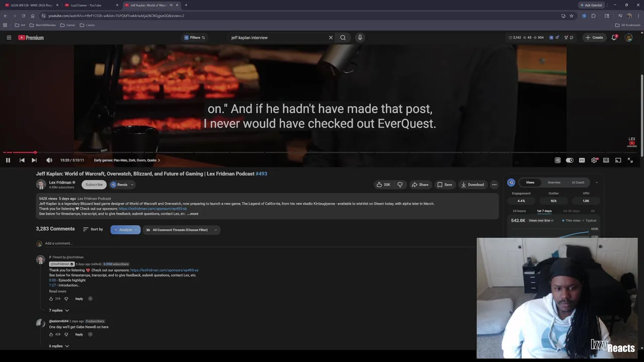Image resolution: width=644 pixels, height=362 pixels.
Task: Open chapter Early games: Pac-Man, Zork
Action: (127, 160)
